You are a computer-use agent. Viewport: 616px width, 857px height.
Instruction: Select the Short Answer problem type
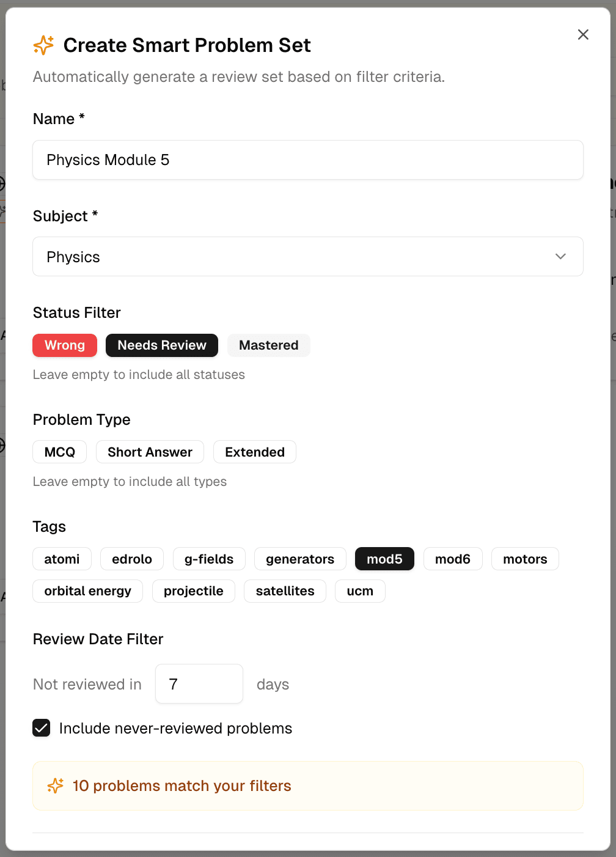[150, 452]
